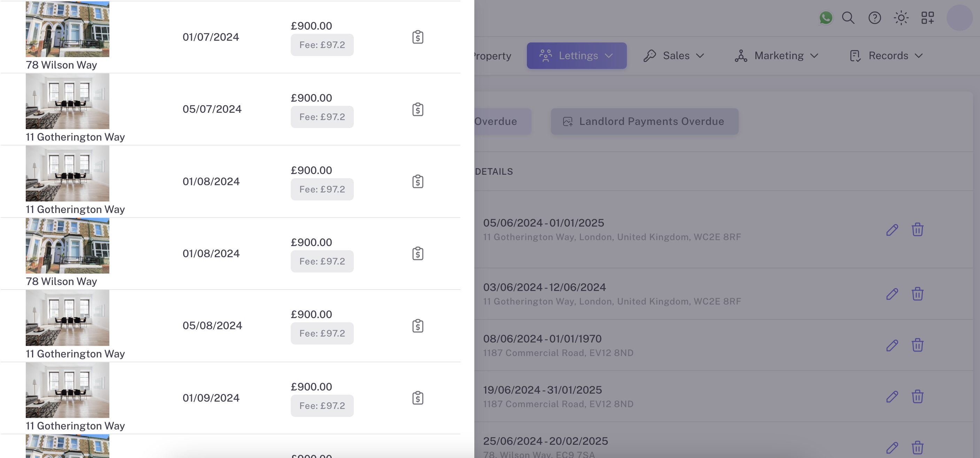The width and height of the screenshot is (980, 458).
Task: Click Landlord Payments Overdue button
Action: (644, 121)
